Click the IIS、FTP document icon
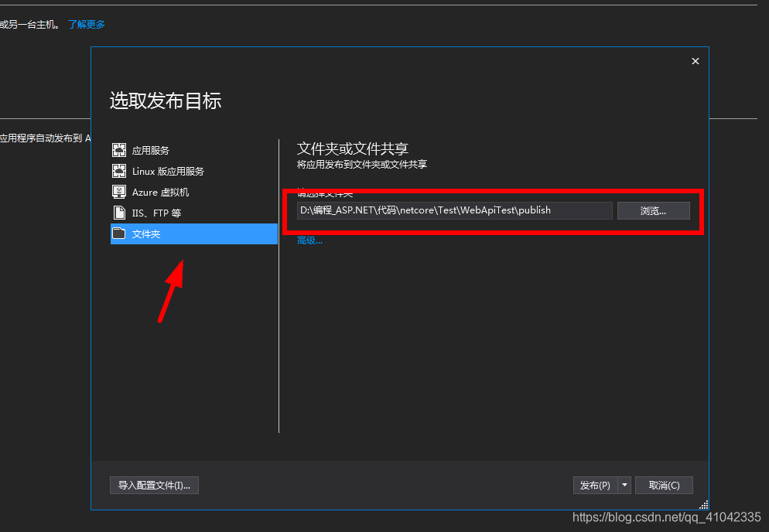This screenshot has height=532, width=769. coord(119,213)
